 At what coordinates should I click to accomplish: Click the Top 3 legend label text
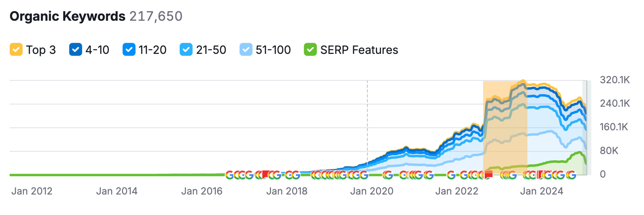[41, 50]
